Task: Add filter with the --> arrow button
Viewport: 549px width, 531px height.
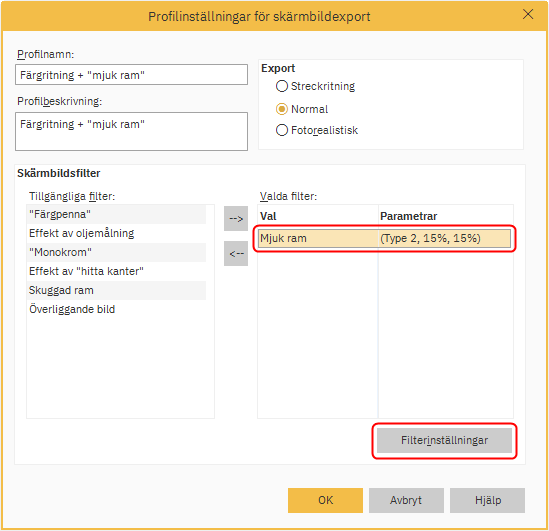Action: pos(236,219)
